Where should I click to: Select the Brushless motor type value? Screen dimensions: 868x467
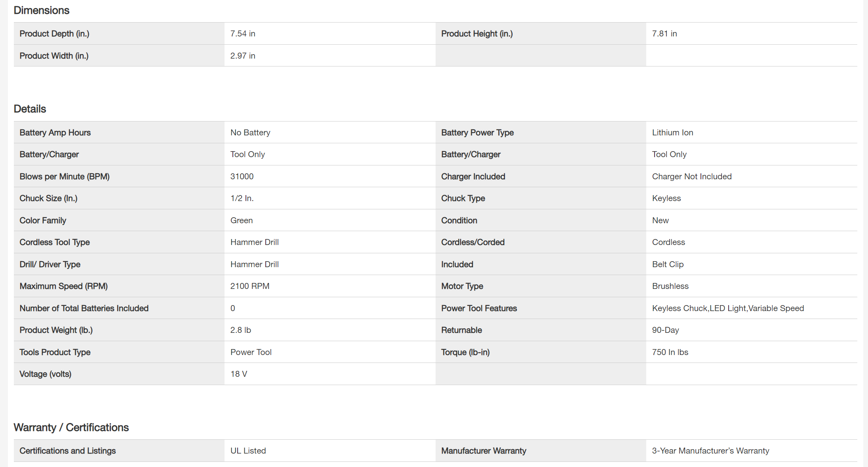(670, 286)
